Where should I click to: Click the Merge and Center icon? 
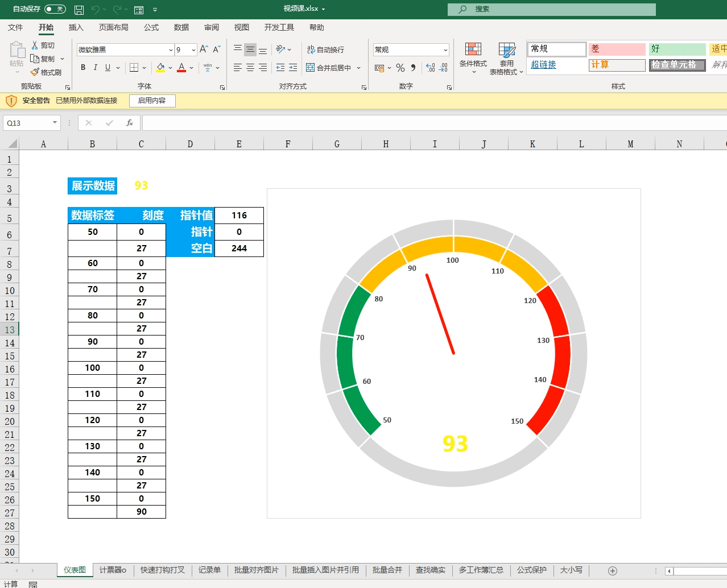[x=311, y=68]
